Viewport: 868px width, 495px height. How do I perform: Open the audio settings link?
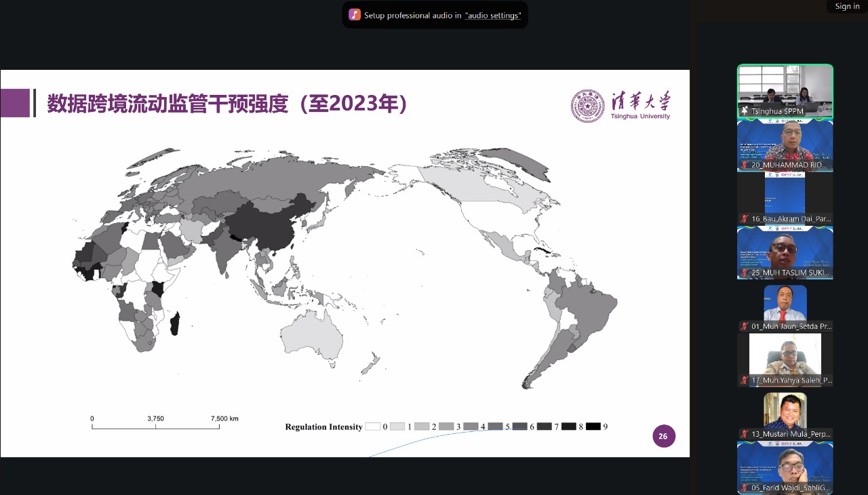point(493,15)
